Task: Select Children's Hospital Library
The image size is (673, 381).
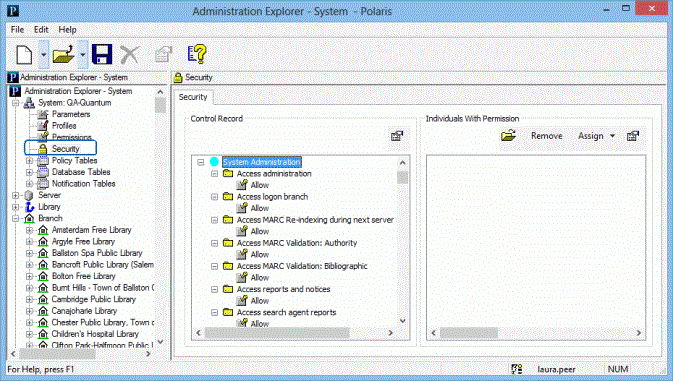Action: [x=95, y=334]
